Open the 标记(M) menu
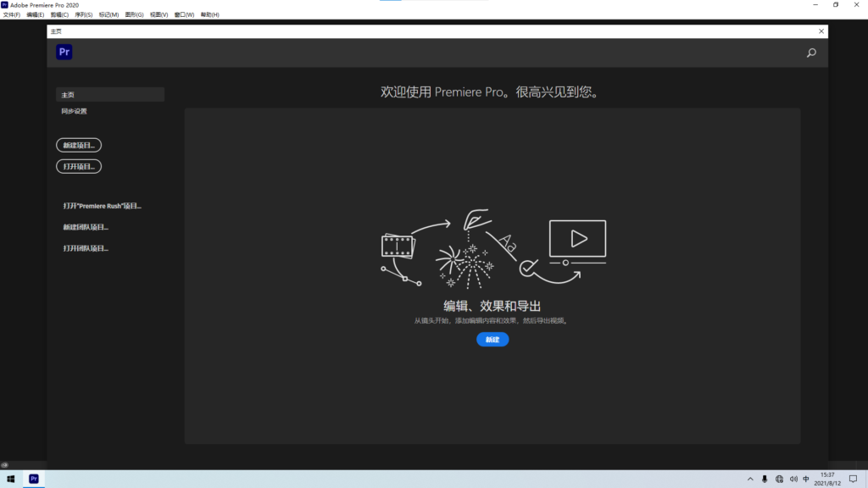 tap(108, 15)
